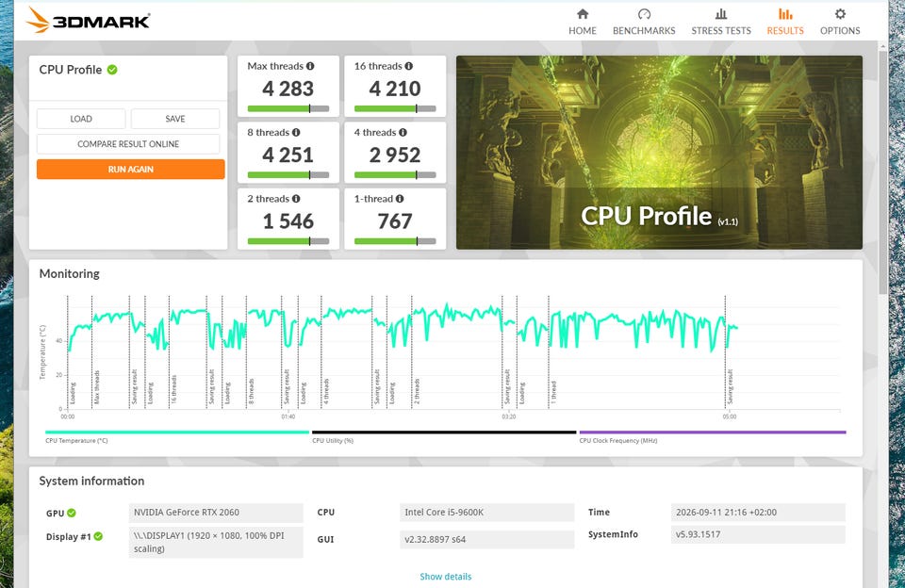
Task: Show info for 8 threads score
Action: point(296,133)
